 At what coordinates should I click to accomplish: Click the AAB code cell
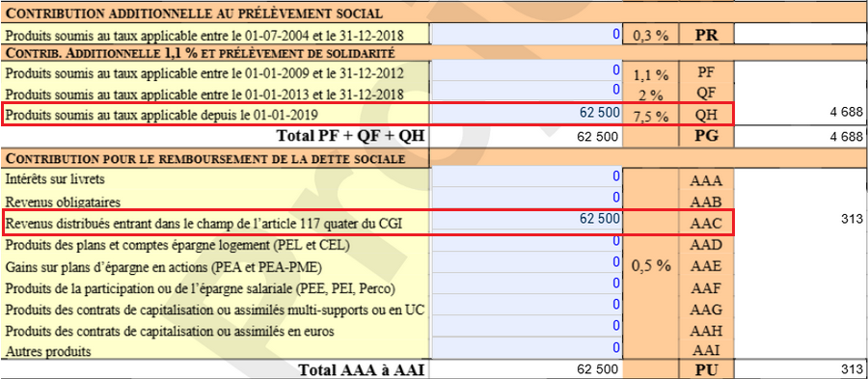coord(706,201)
